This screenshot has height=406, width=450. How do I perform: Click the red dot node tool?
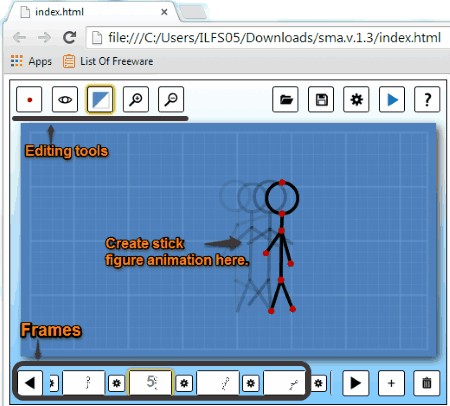pos(29,99)
